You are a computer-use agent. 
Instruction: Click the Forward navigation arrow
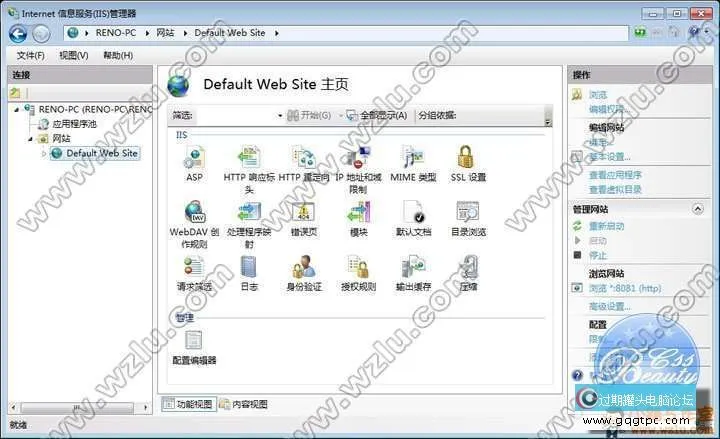[41, 34]
